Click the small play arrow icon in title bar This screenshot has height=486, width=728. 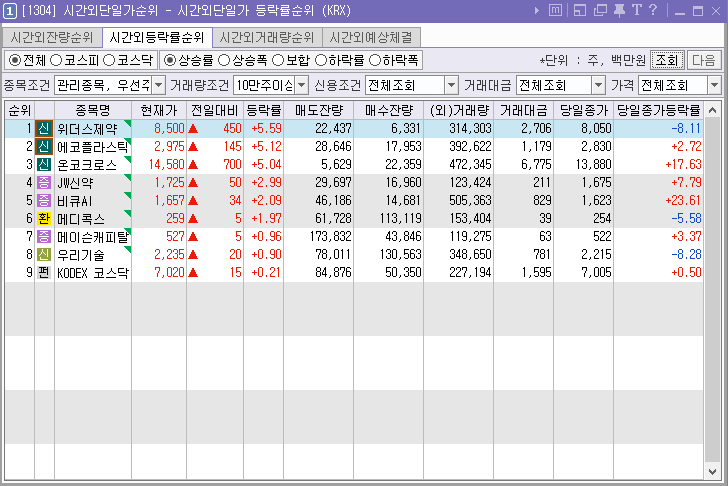[x=537, y=11]
